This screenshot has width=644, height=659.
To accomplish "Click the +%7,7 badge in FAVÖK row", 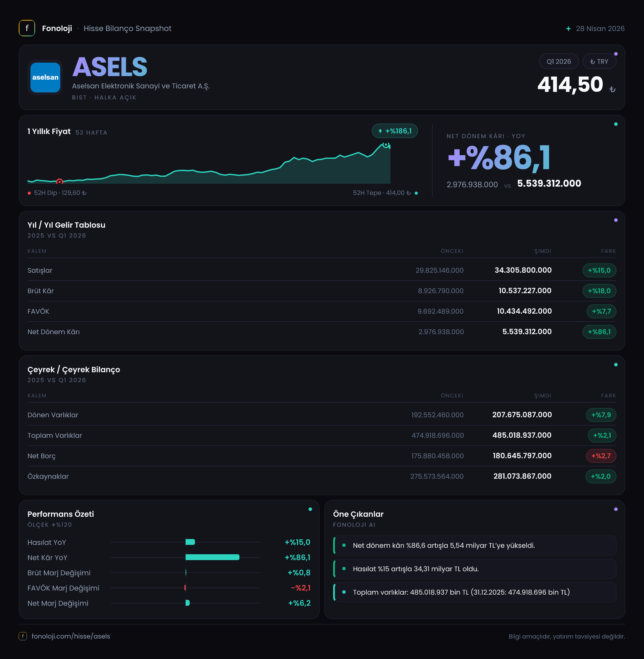I will pos(601,311).
